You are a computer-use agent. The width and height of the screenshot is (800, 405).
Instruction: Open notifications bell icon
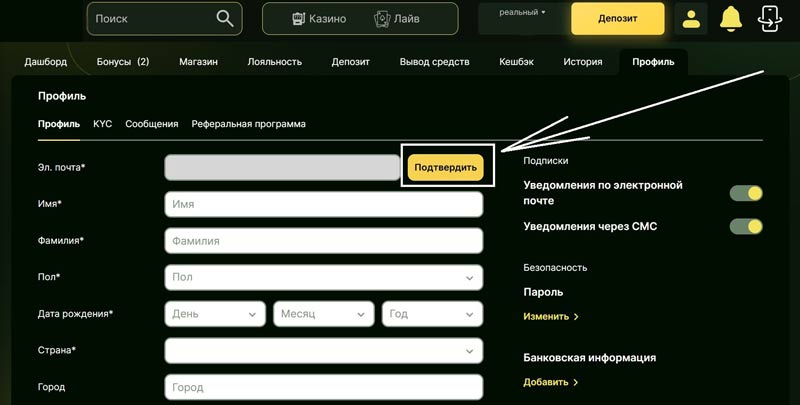[731, 19]
